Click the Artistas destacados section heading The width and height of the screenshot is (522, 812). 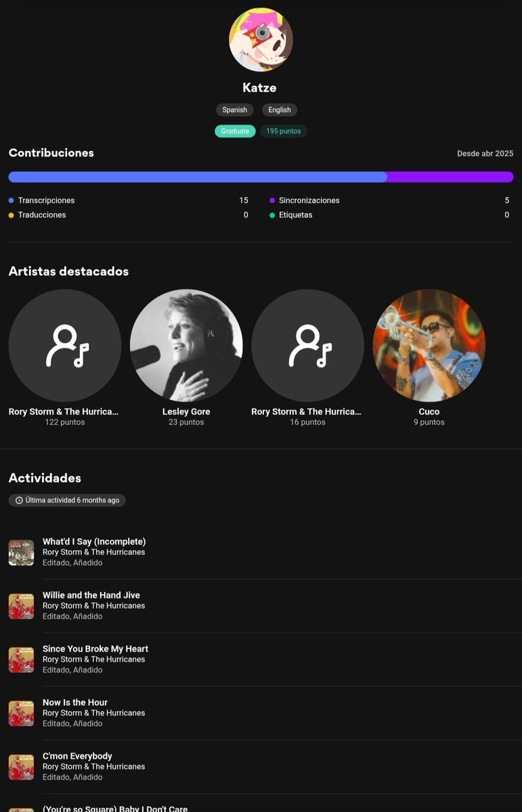click(x=68, y=271)
